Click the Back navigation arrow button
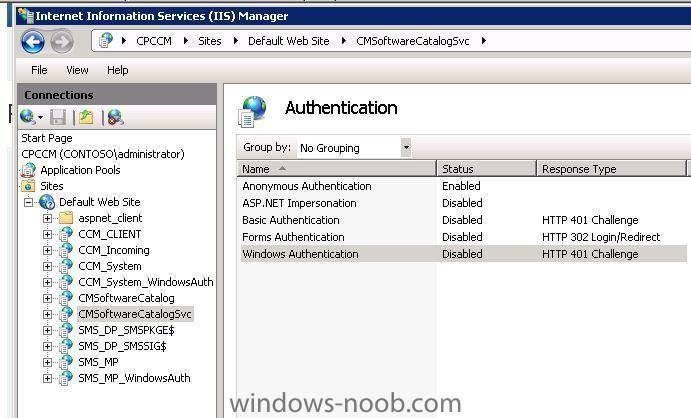Image resolution: width=691 pixels, height=418 pixels. tap(33, 42)
